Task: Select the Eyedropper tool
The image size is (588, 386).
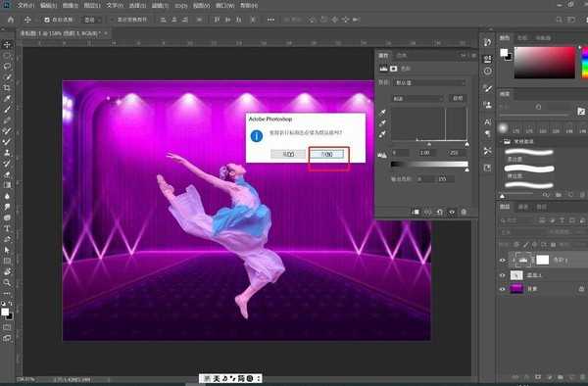Action: [7, 99]
